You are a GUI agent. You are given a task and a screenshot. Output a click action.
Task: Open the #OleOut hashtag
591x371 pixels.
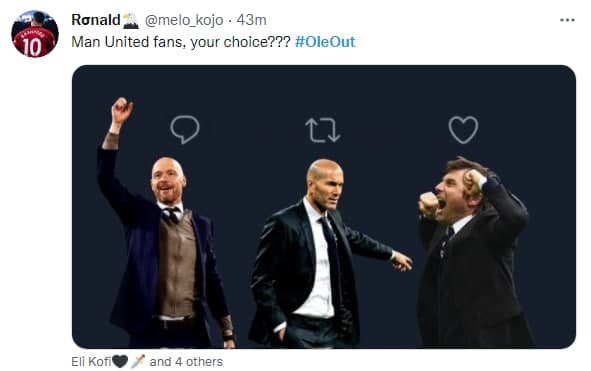[325, 42]
